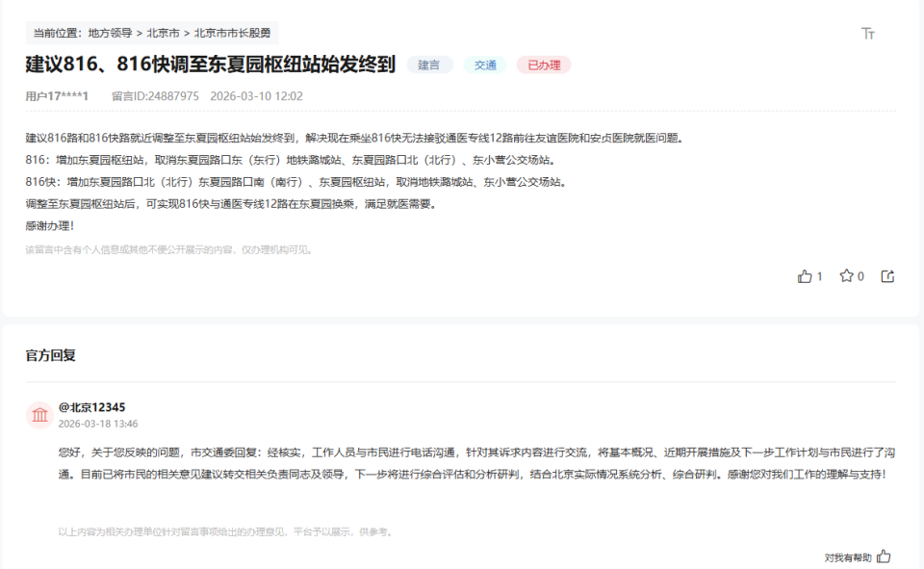Open the share icon next to the star
Screen dimensions: 924x569
(x=885, y=275)
